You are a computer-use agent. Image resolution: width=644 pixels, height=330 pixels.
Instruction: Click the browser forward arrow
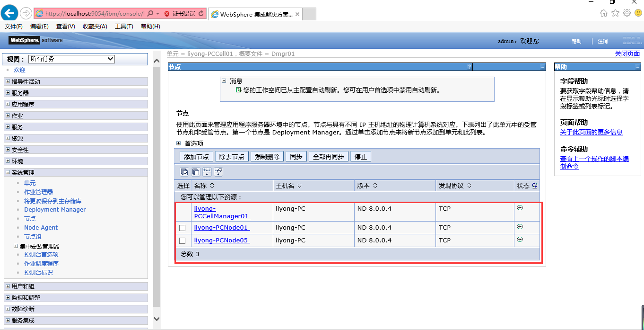point(26,13)
